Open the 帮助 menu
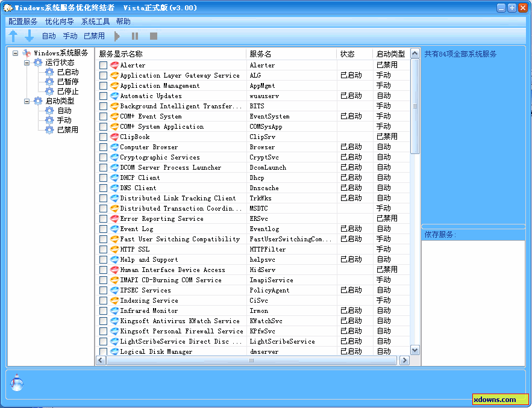Screen dimensions: 532x408 [123, 21]
